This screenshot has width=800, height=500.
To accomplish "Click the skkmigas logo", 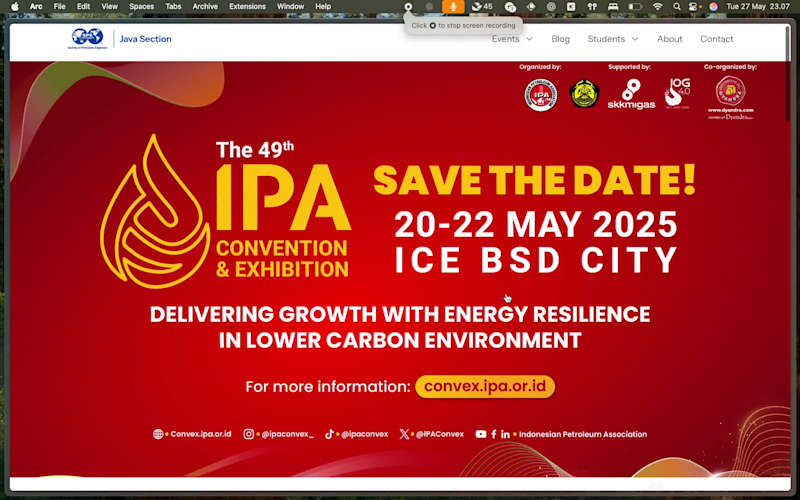I will click(x=631, y=94).
